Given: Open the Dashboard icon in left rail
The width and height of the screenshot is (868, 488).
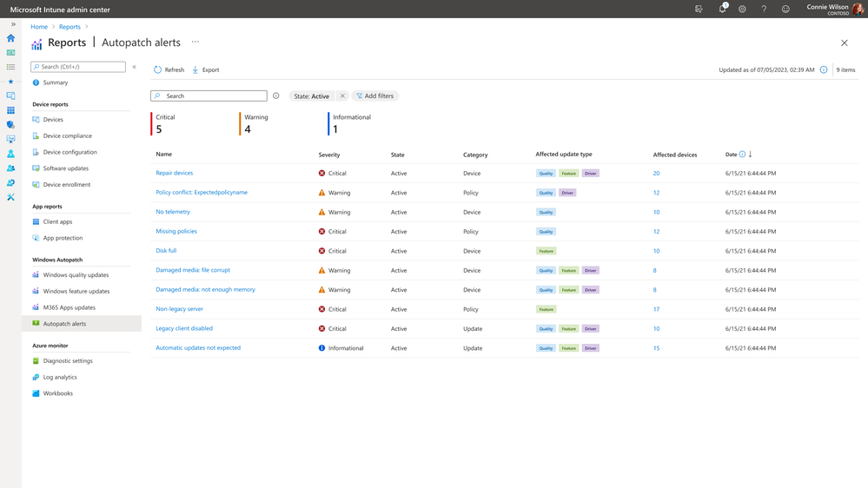Looking at the screenshot, I should (10, 53).
